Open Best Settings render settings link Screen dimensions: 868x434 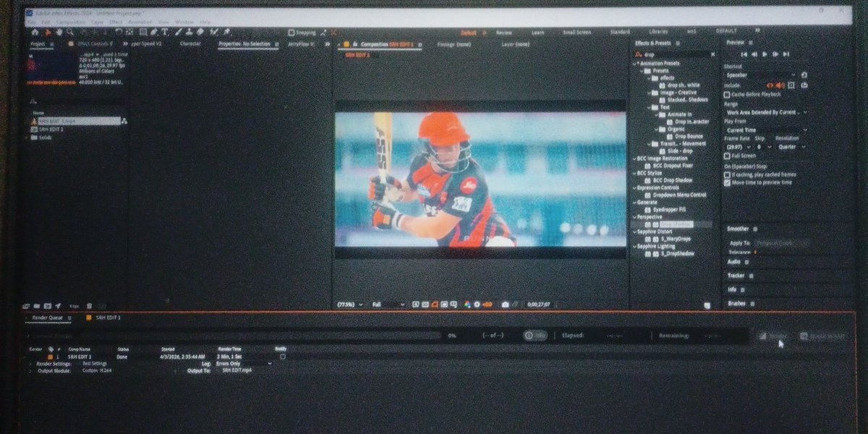pyautogui.click(x=95, y=363)
